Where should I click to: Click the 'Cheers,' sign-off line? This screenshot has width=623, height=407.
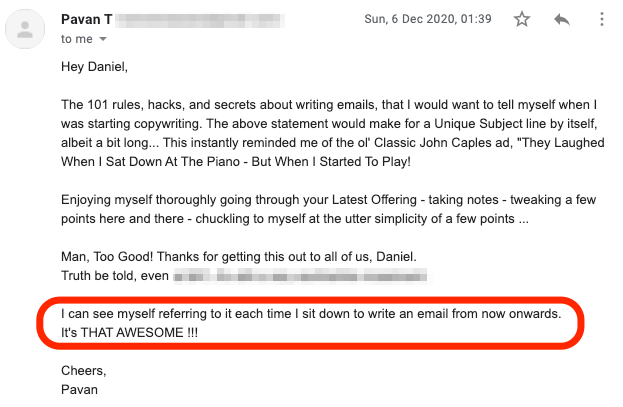[x=84, y=370]
